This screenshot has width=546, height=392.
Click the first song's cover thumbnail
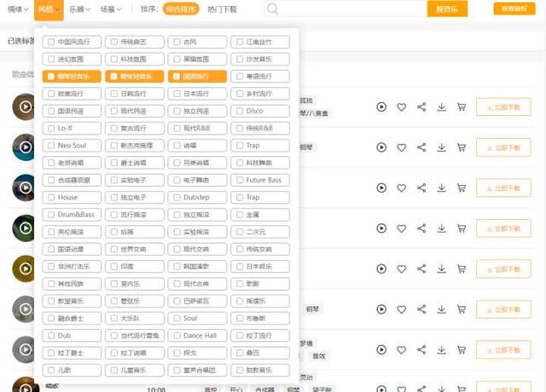click(24, 107)
